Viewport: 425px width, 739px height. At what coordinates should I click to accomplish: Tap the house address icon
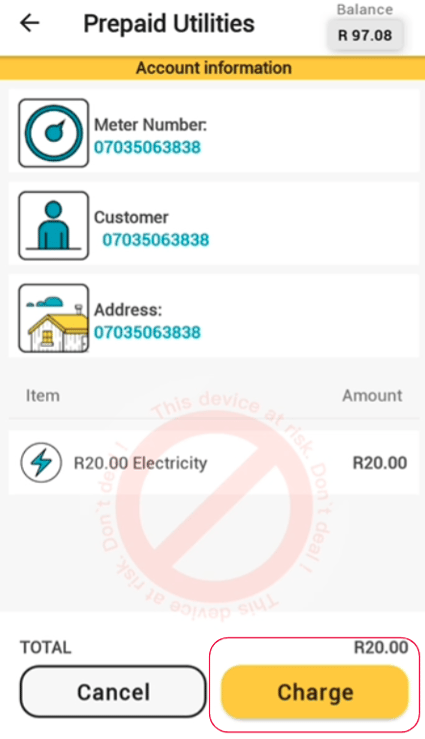[x=53, y=318]
